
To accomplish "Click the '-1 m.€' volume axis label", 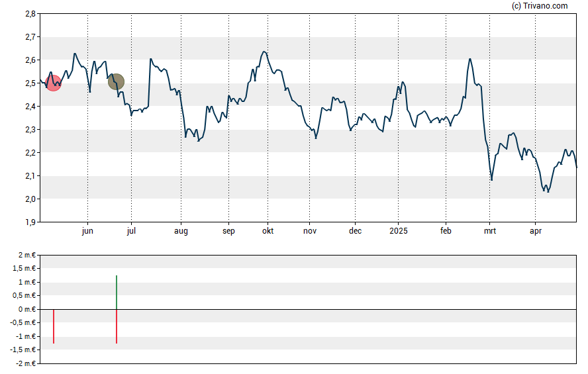I will point(26,336).
